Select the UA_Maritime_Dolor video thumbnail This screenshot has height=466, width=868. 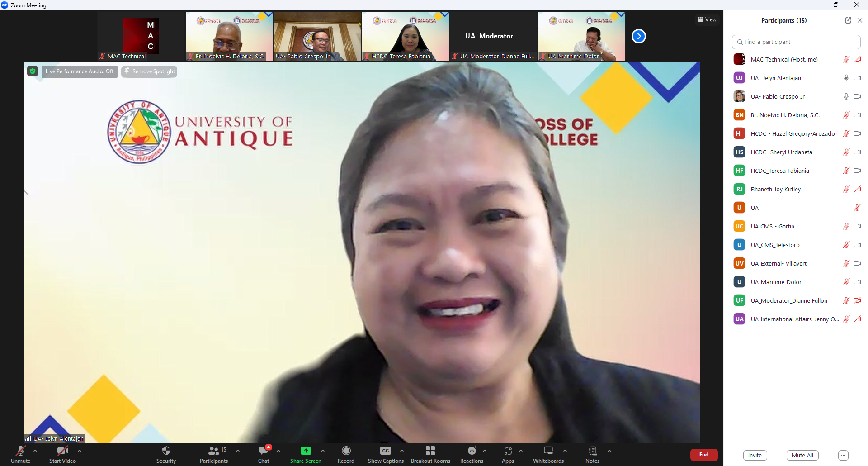582,36
